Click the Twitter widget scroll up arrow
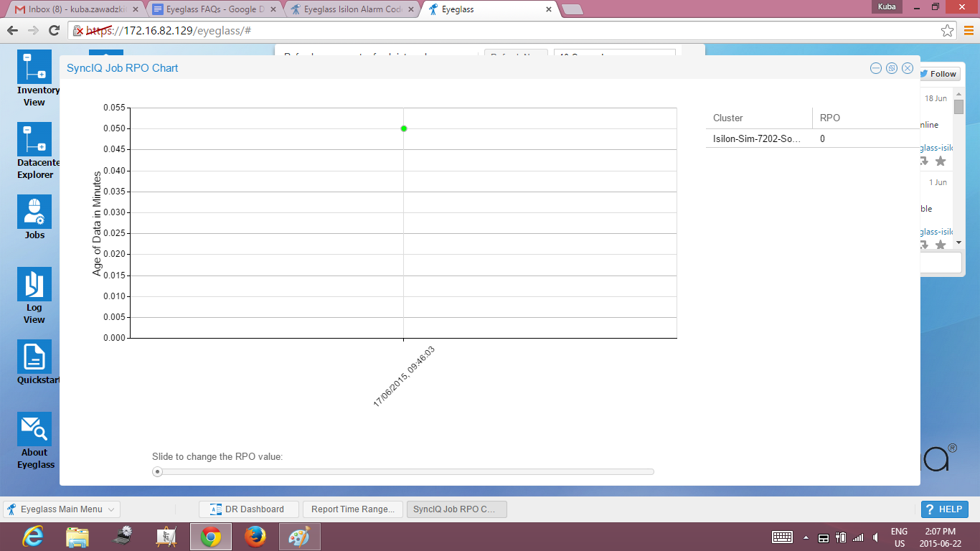The height and width of the screenshot is (551, 980). (x=958, y=93)
